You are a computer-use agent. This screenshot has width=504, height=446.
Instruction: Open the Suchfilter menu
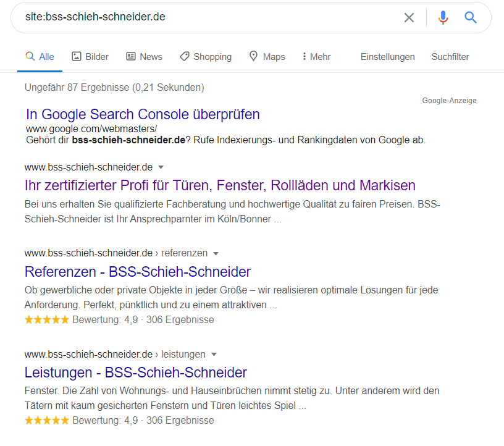tap(450, 57)
